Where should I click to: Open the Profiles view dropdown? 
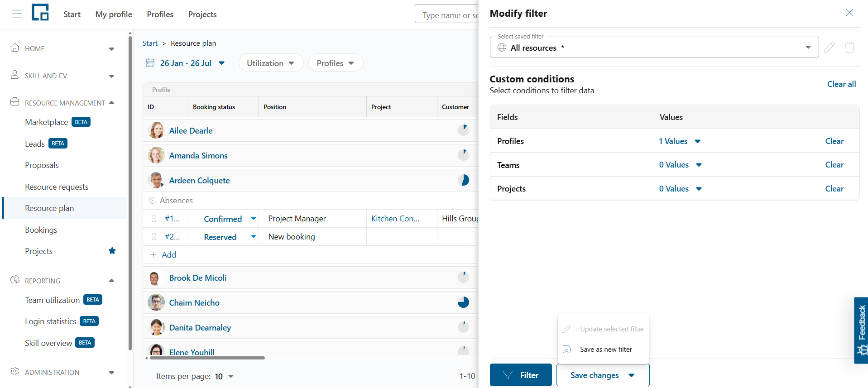pyautogui.click(x=336, y=63)
